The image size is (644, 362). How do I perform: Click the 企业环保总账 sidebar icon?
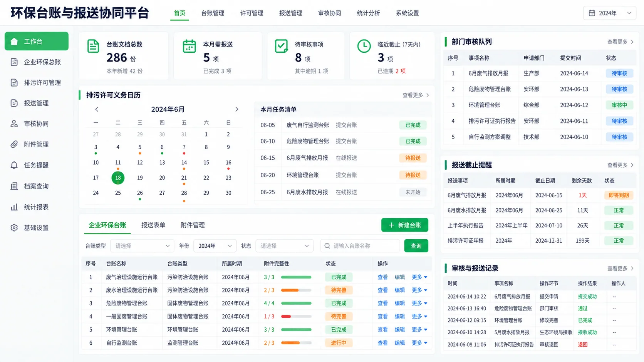coord(14,62)
